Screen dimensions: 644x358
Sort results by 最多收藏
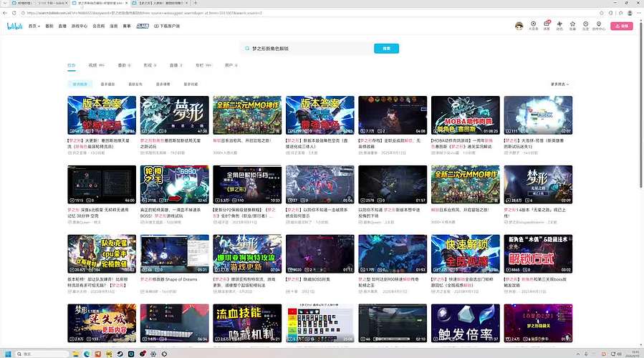[191, 84]
